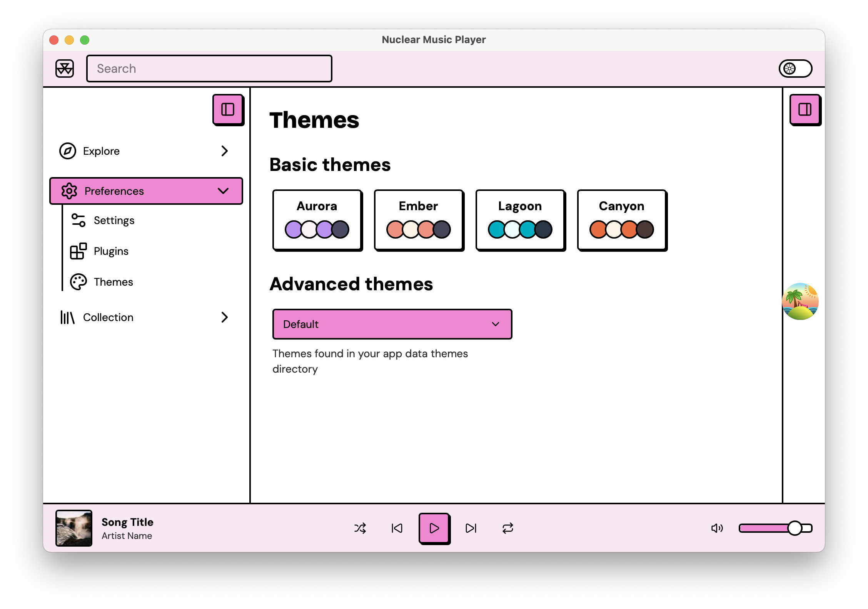Viewport: 868px width, 609px height.
Task: Collapse the left sidebar panel
Action: point(228,110)
